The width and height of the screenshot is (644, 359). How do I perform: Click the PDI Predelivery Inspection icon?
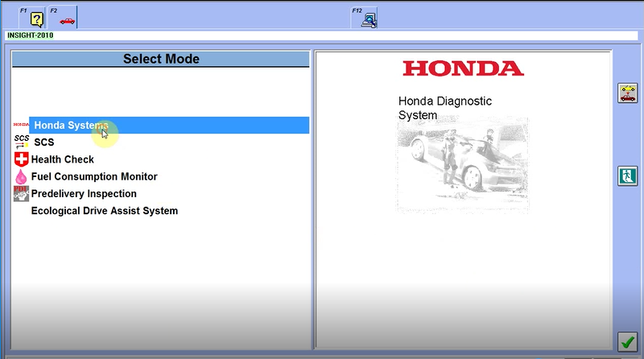(x=22, y=194)
